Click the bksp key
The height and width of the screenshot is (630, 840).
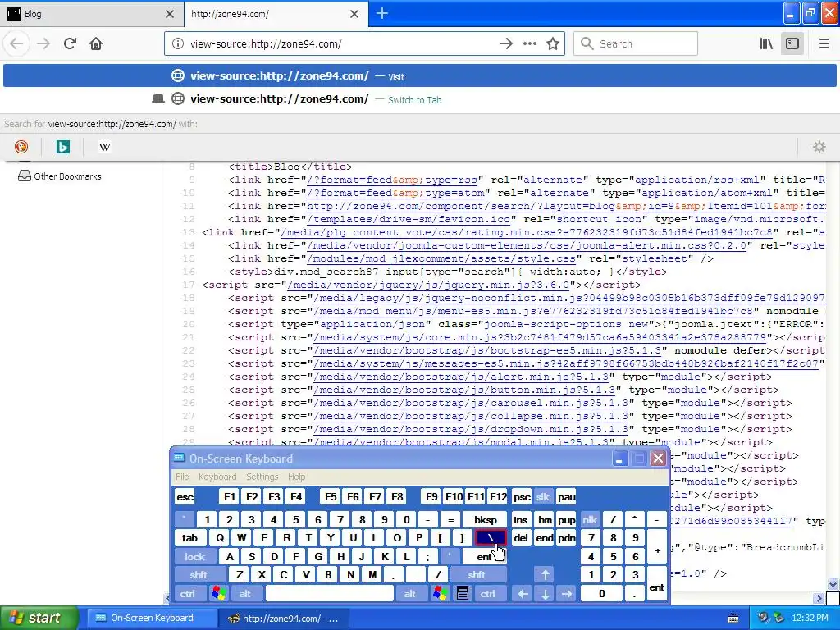[486, 519]
